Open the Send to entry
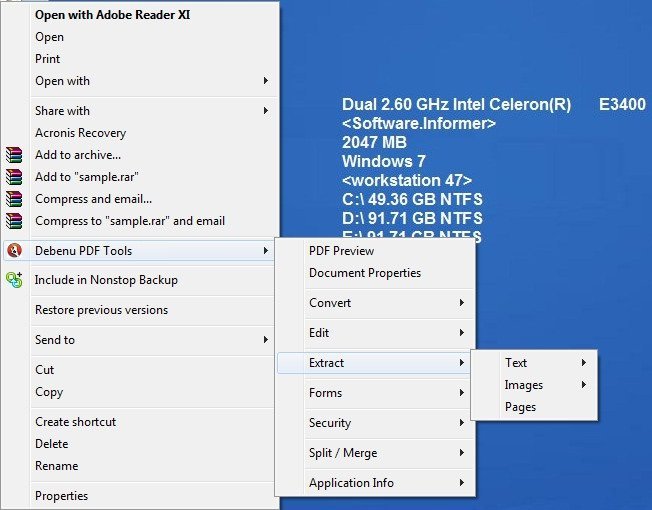The width and height of the screenshot is (652, 510). tap(140, 340)
